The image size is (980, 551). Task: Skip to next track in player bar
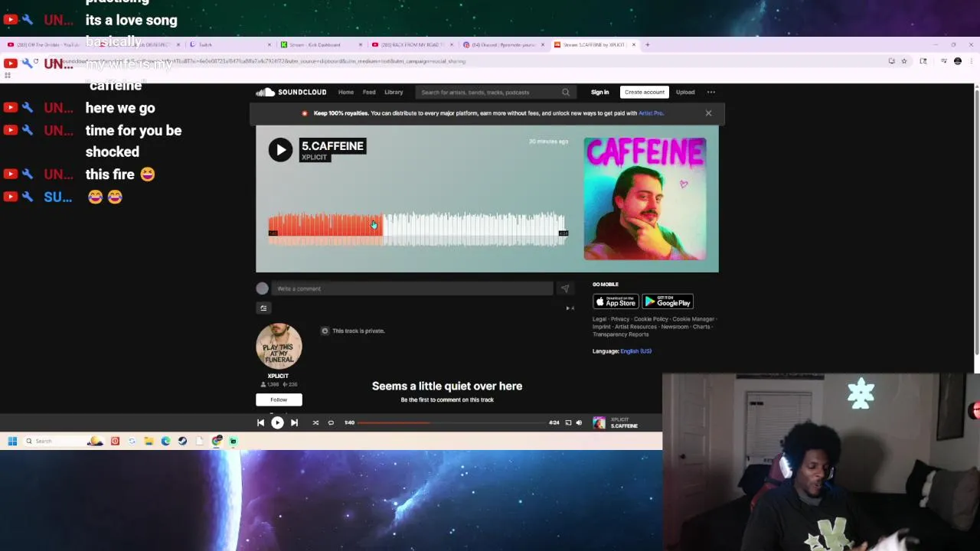tap(294, 422)
